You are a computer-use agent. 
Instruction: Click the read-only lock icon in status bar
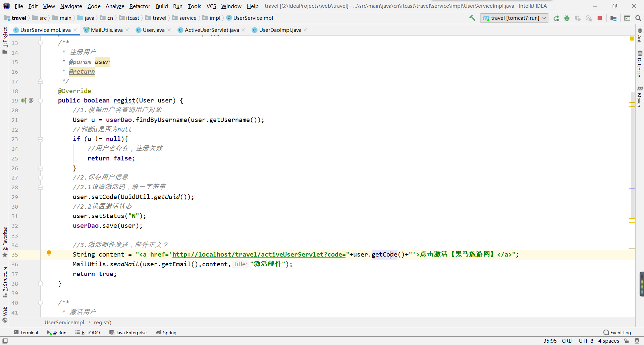(626, 341)
